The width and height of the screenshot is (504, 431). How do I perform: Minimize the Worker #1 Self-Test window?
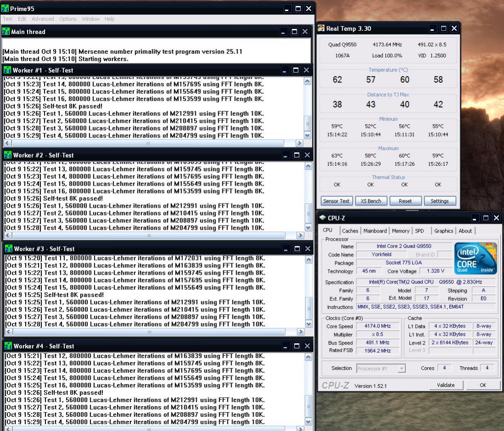(284, 70)
